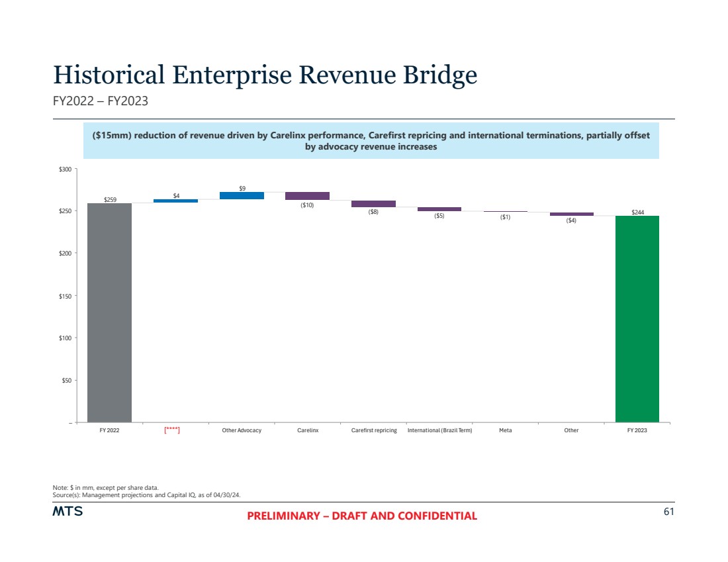Click the MTS logo in the footer

coord(68,512)
